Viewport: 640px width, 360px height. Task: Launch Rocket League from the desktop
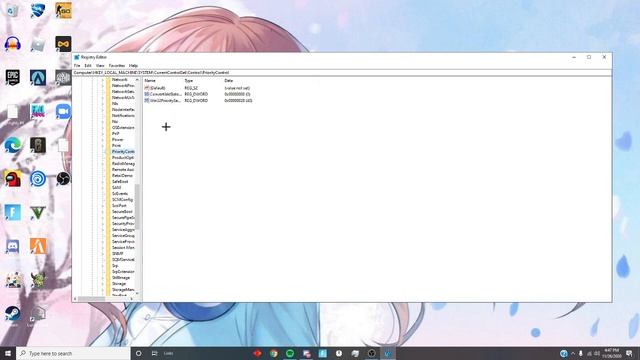point(38,10)
